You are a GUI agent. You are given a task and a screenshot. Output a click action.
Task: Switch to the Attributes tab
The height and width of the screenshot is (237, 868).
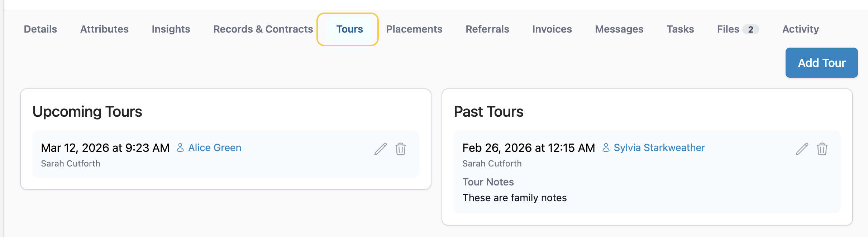pos(104,29)
